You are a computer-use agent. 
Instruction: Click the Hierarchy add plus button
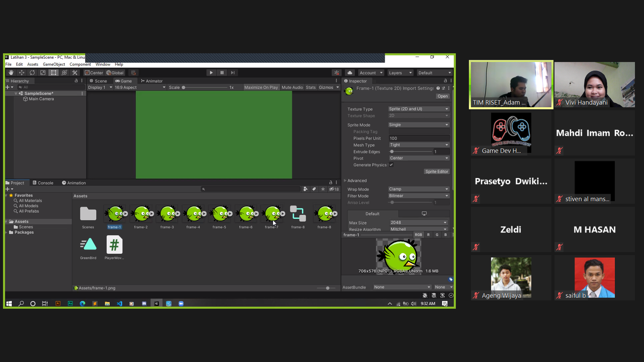[x=7, y=87]
